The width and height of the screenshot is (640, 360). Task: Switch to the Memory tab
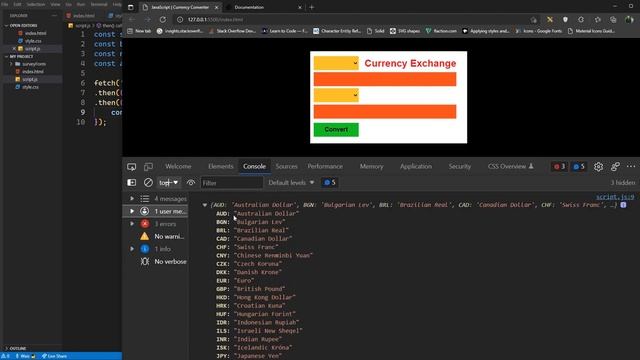[371, 167]
